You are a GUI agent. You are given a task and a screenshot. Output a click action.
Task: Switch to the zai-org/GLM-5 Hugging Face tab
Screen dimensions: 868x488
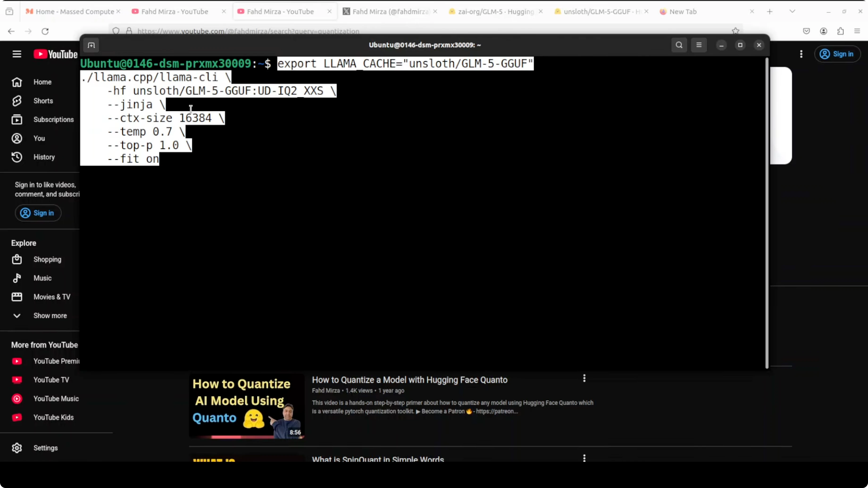pos(495,12)
